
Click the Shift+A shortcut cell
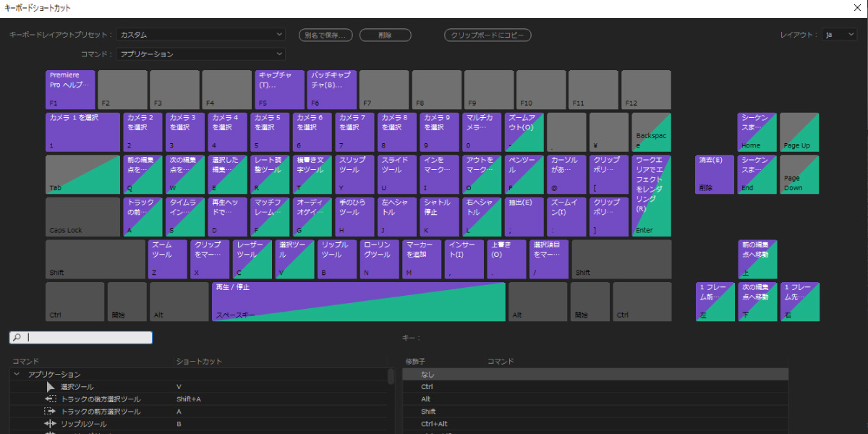tap(189, 399)
